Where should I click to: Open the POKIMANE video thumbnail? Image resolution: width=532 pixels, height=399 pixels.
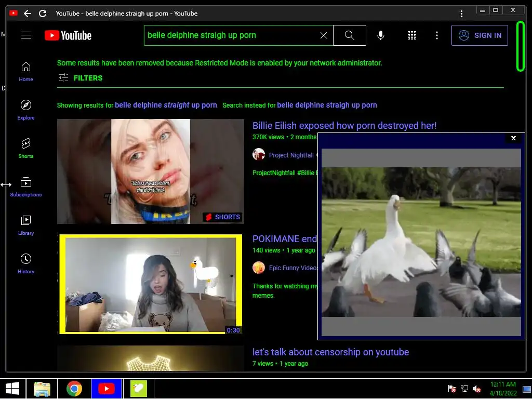(151, 284)
